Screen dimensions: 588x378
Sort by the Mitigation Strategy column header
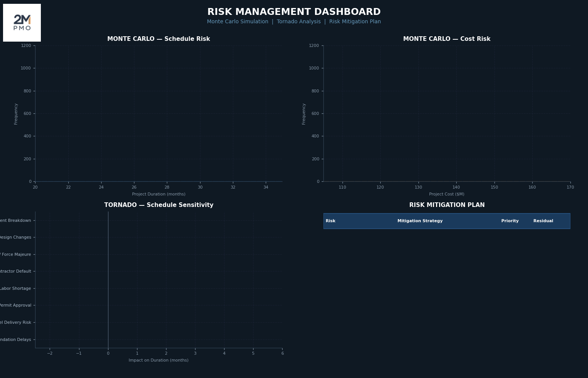point(420,221)
